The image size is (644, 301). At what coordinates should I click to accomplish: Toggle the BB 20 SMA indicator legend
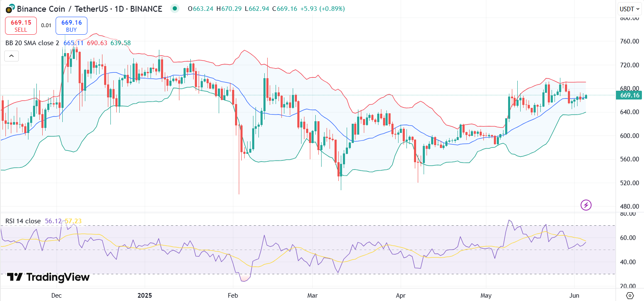[31, 43]
